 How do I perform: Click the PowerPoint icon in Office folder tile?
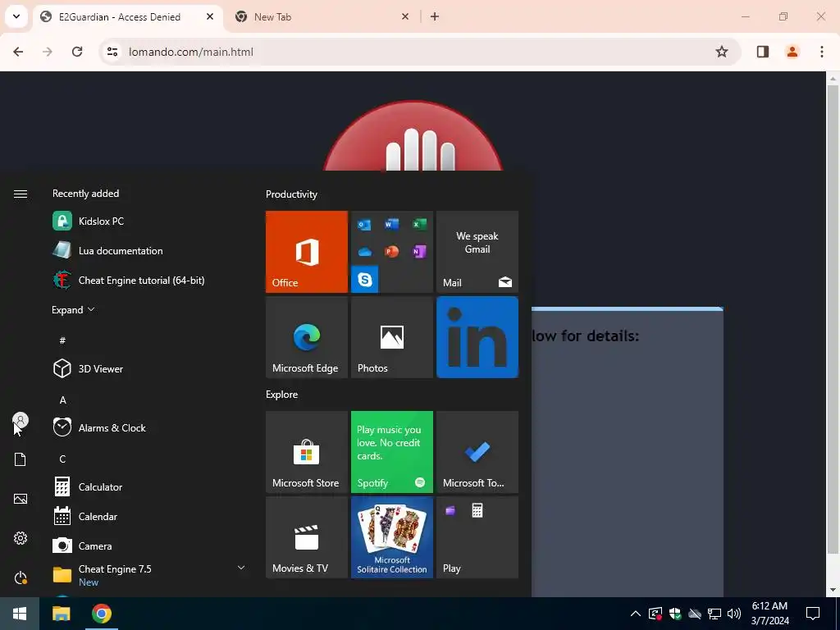pyautogui.click(x=391, y=251)
